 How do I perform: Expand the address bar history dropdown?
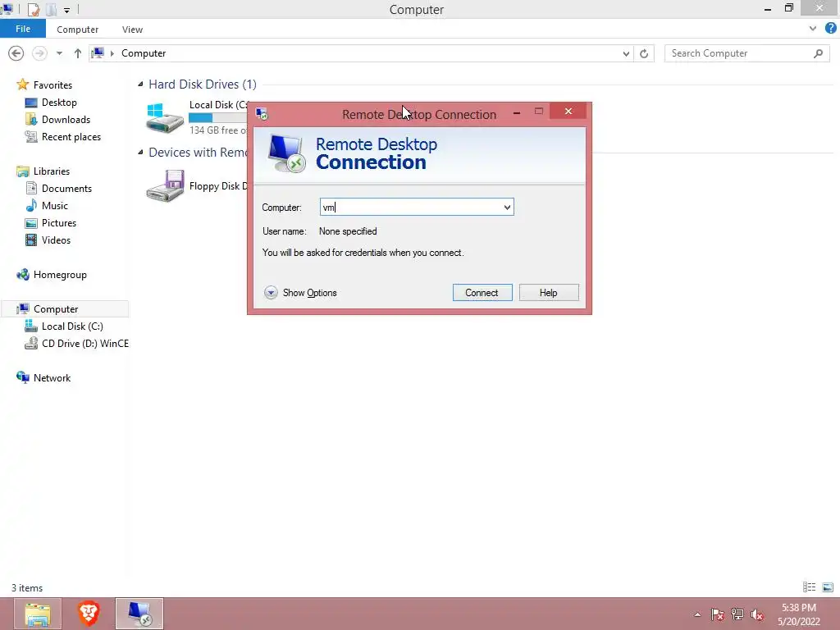tap(626, 53)
